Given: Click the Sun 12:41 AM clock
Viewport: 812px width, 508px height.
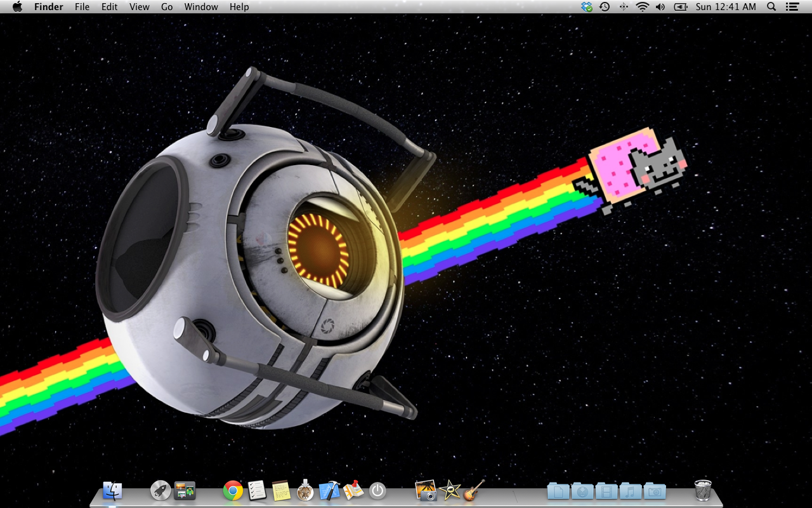Looking at the screenshot, I should point(726,7).
